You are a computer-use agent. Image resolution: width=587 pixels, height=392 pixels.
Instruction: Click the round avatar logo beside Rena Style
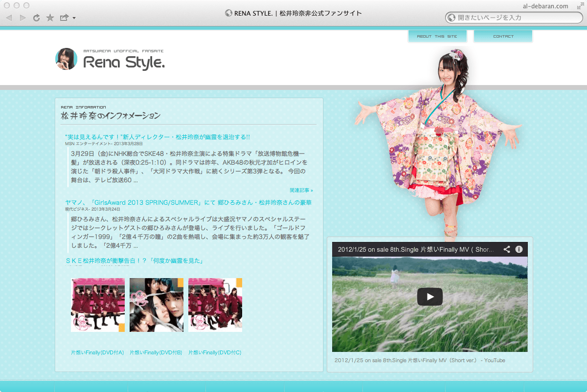pos(67,59)
